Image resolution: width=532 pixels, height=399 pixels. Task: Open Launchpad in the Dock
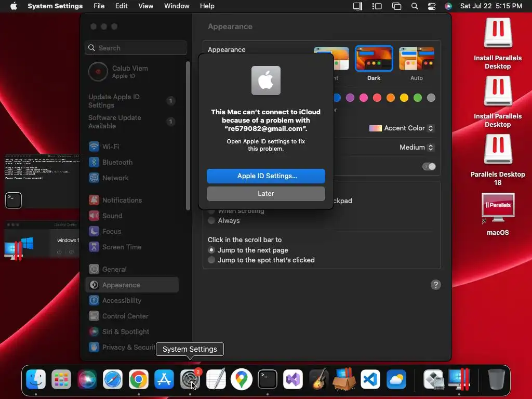click(61, 379)
